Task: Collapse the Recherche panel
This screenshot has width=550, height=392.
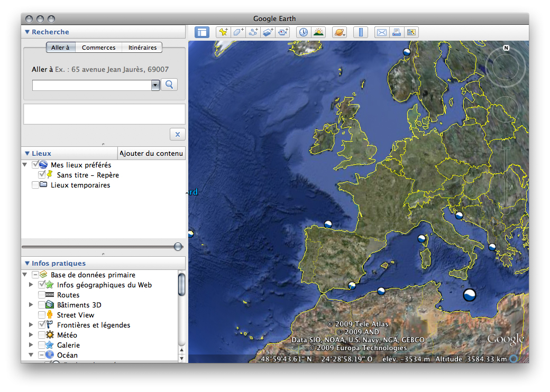Action: coord(27,32)
